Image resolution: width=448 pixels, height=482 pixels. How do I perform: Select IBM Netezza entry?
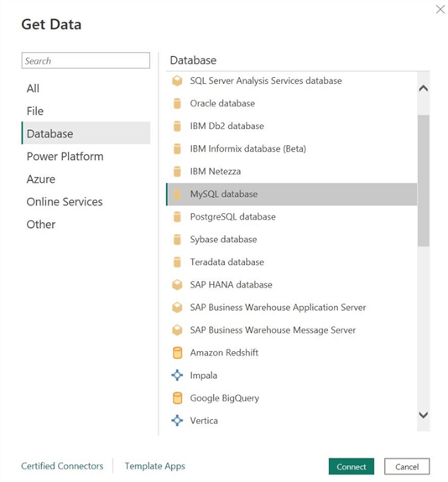292,172
